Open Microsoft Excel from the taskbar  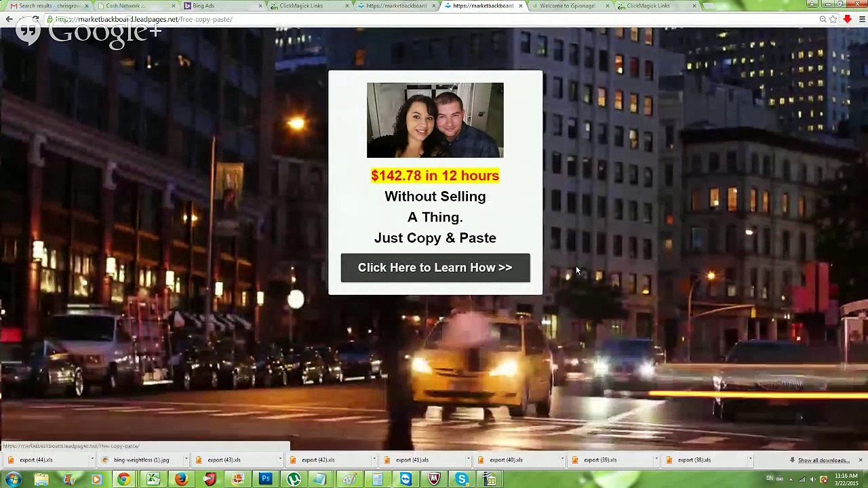(153, 480)
